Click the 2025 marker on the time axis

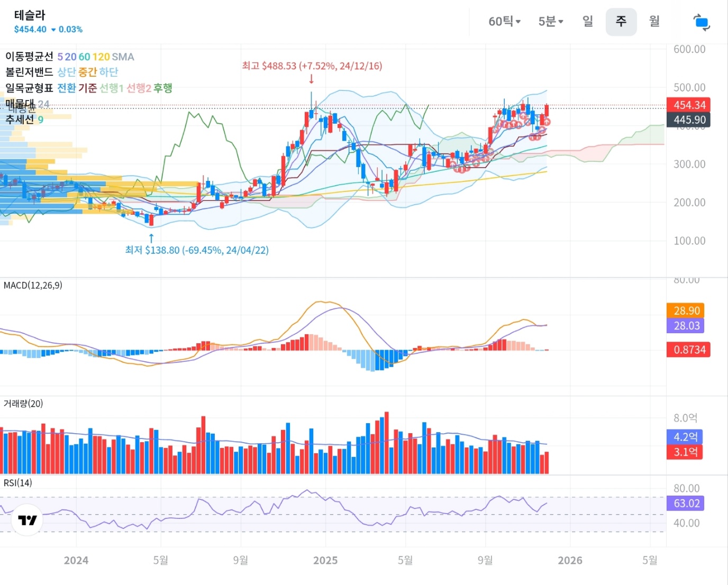tap(325, 561)
